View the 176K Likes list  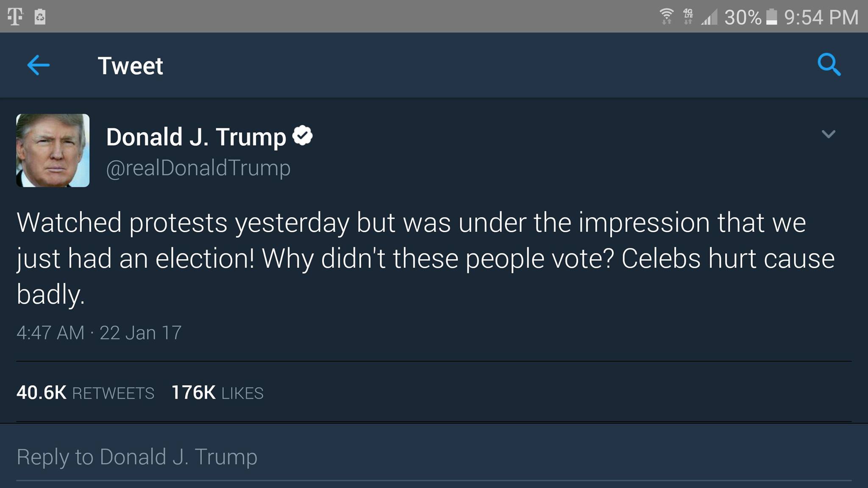[217, 393]
